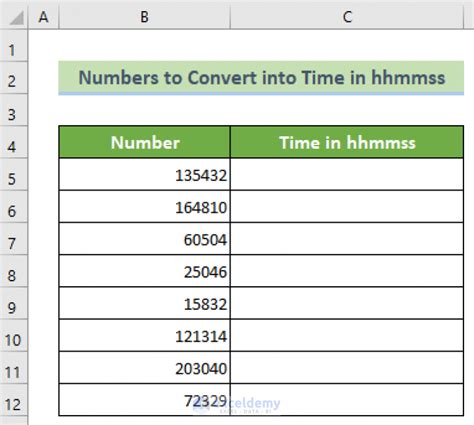Viewport: 474px width, 425px height.
Task: Click the title cell about hhmmss conversion
Action: pos(261,78)
